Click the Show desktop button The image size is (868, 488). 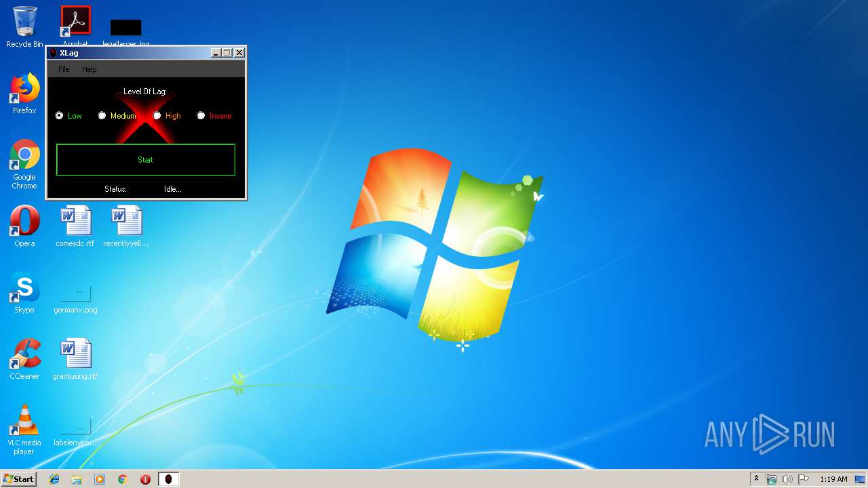pyautogui.click(x=861, y=479)
